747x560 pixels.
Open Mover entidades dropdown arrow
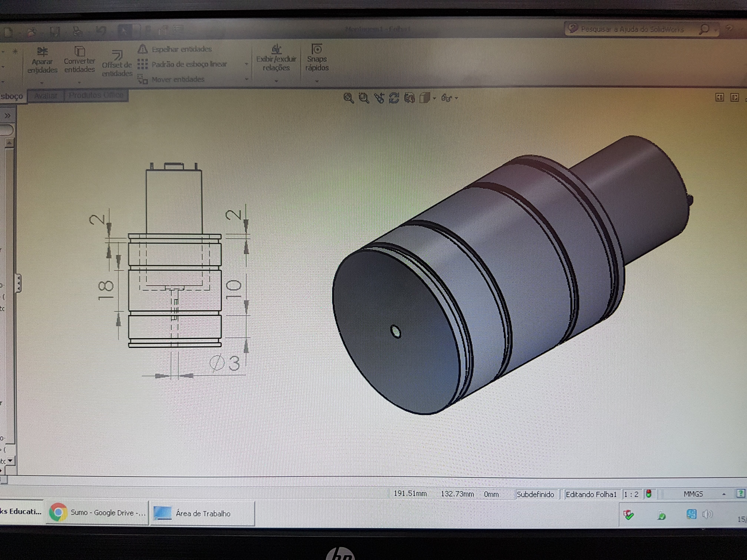tap(247, 79)
